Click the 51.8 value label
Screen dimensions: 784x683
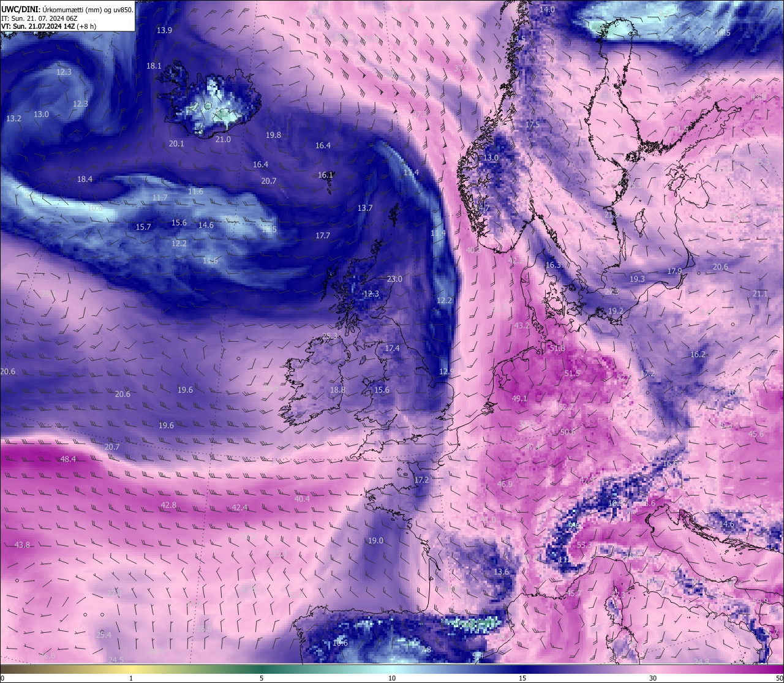[557, 349]
